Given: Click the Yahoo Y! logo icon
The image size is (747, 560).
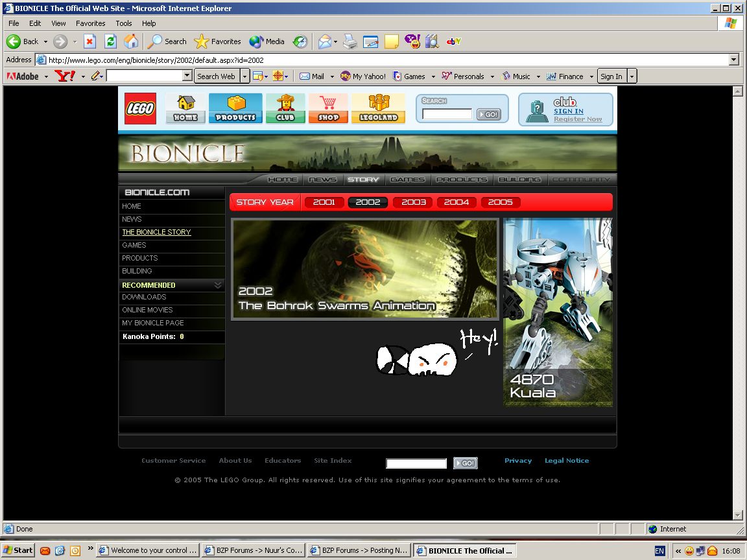Looking at the screenshot, I should pyautogui.click(x=65, y=76).
